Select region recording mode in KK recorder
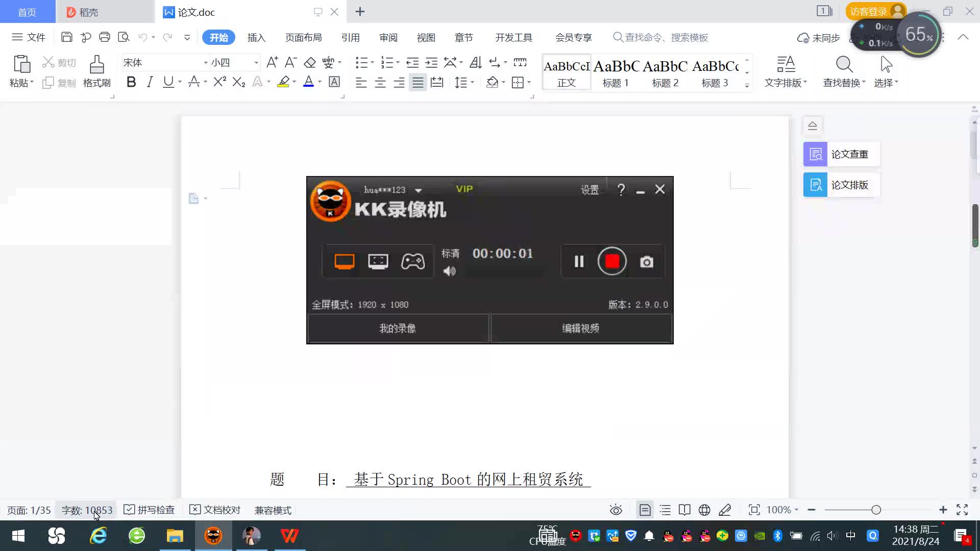The image size is (980, 551). click(378, 261)
